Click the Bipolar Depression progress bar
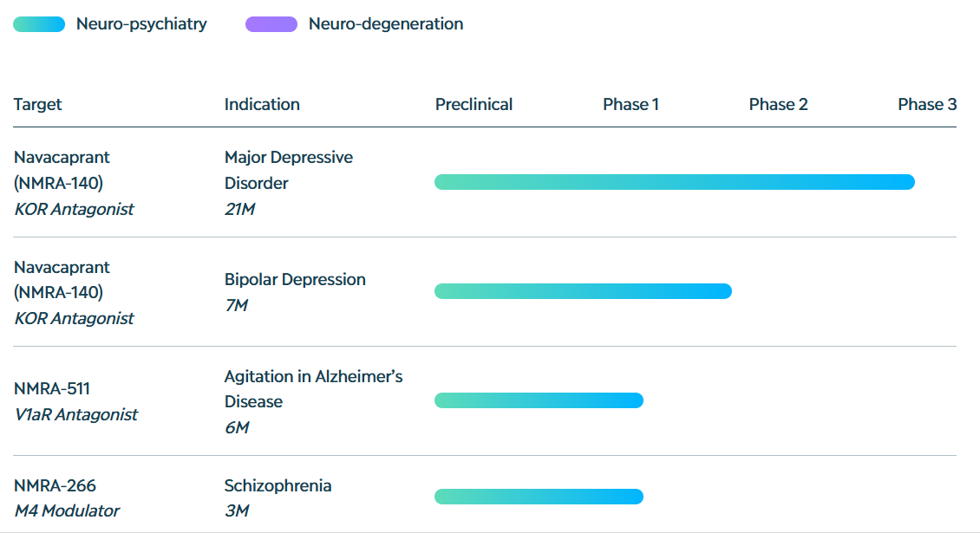980x533 pixels. tap(583, 291)
